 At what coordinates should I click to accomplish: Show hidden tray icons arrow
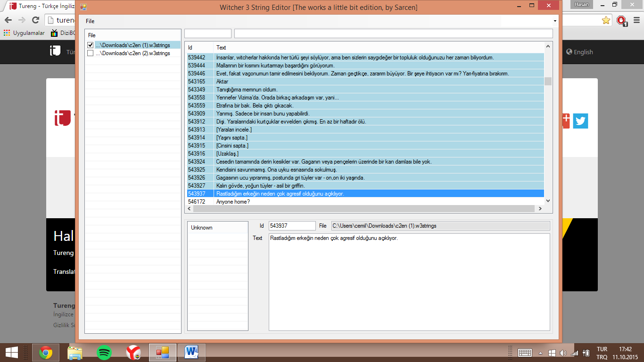[x=540, y=353]
